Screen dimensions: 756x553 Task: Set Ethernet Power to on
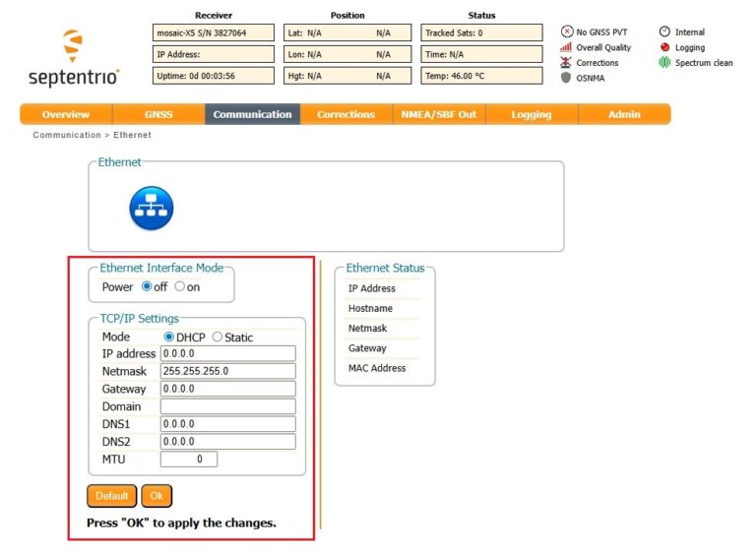(x=180, y=286)
